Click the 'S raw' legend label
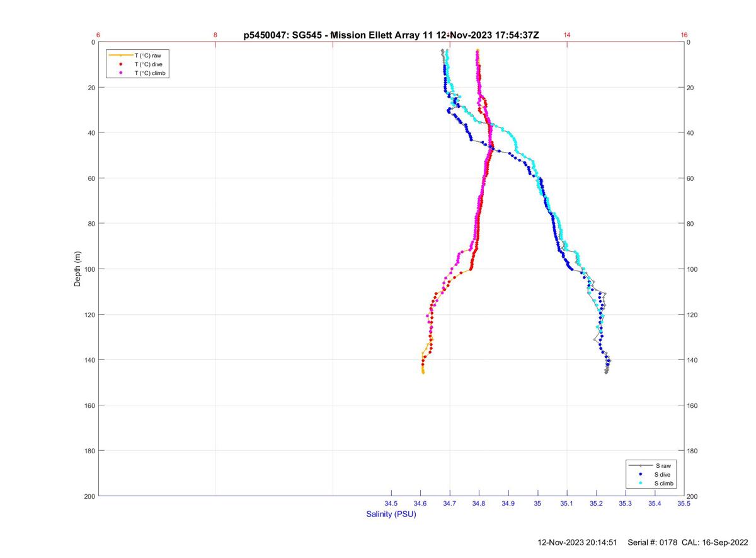The image size is (756, 558). 663,465
